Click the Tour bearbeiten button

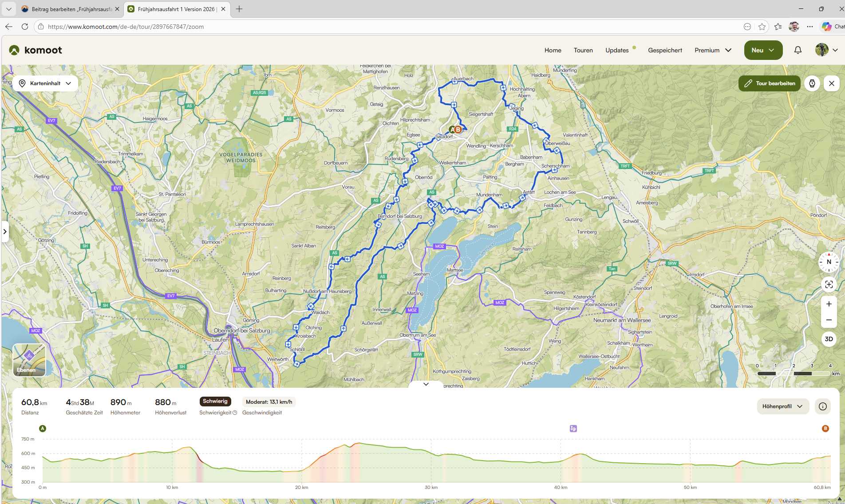pyautogui.click(x=769, y=83)
